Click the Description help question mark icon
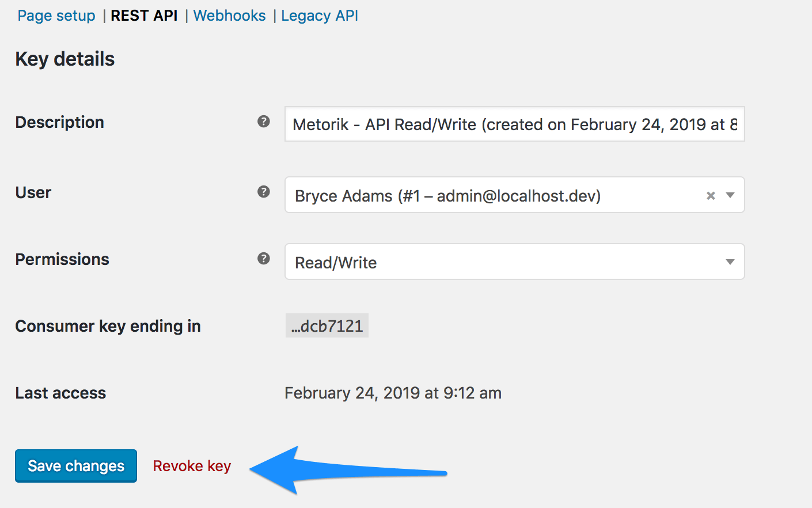This screenshot has height=508, width=812. tap(264, 122)
